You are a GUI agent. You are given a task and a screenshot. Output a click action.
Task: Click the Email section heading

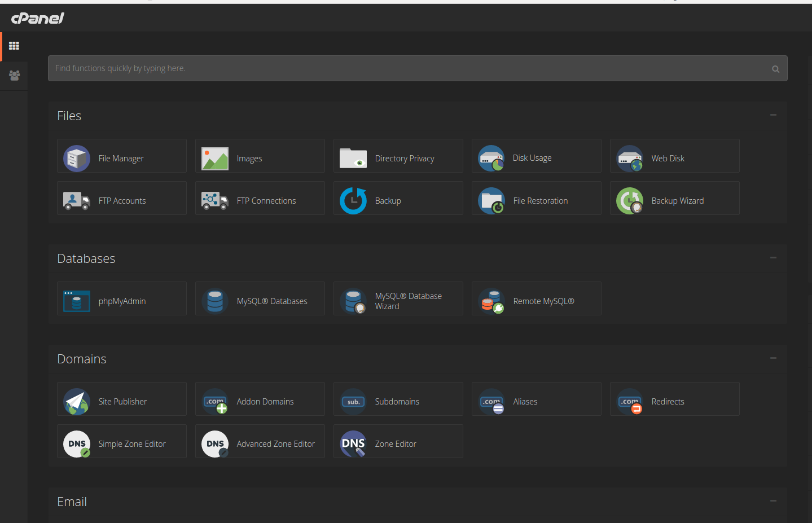point(72,502)
